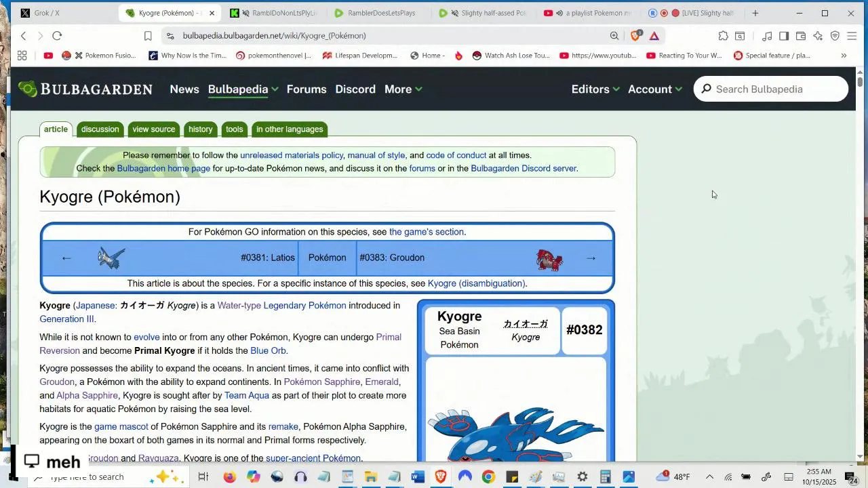Open the history tab
The image size is (868, 488).
coord(201,129)
